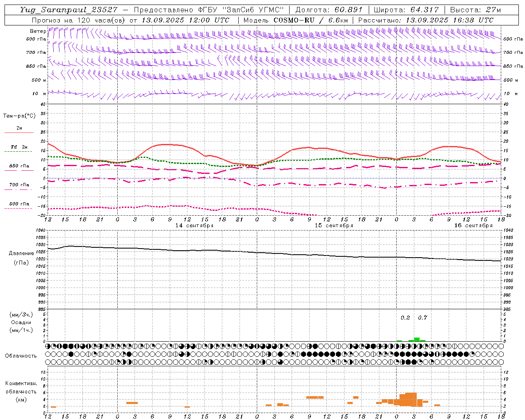Viewport: 525px width, 420px height.
Task: Click the left 10 м wind level label
Action: pyautogui.click(x=39, y=94)
